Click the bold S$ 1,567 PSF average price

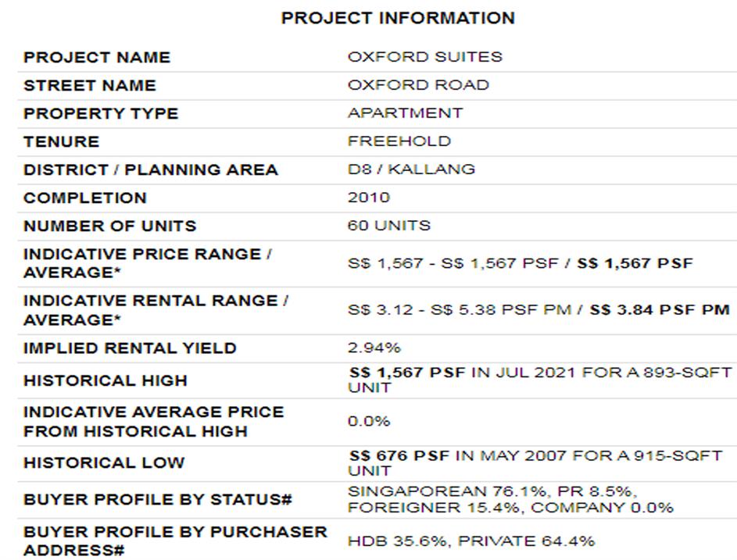coord(635,263)
